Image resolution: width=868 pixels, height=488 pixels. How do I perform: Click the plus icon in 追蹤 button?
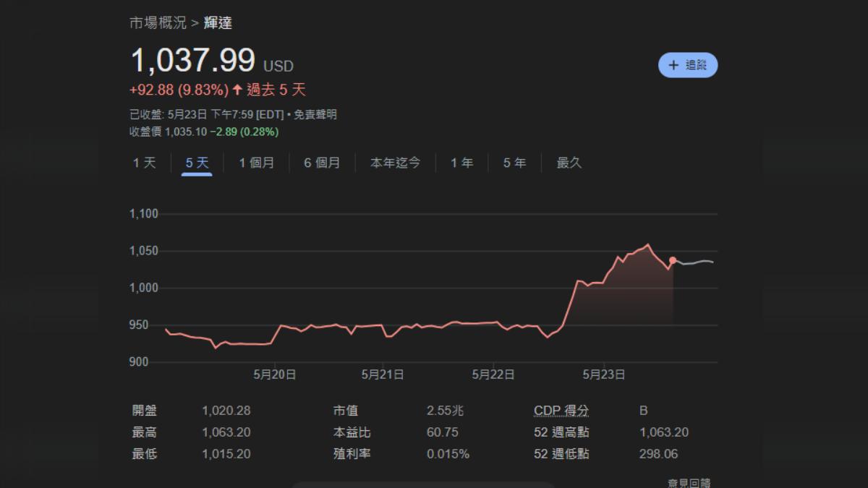click(673, 65)
